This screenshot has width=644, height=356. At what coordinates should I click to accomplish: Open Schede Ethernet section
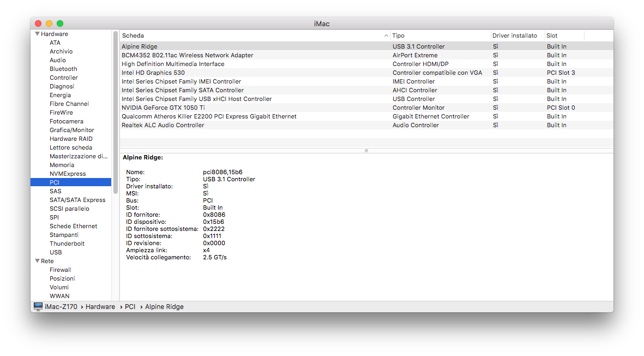[x=74, y=226]
